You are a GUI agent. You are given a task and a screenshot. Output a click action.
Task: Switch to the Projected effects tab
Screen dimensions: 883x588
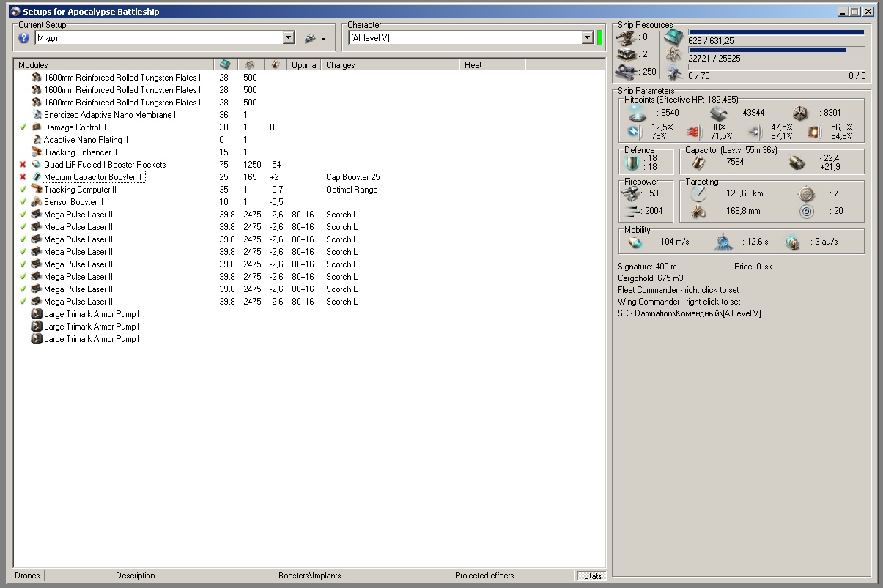pyautogui.click(x=484, y=576)
